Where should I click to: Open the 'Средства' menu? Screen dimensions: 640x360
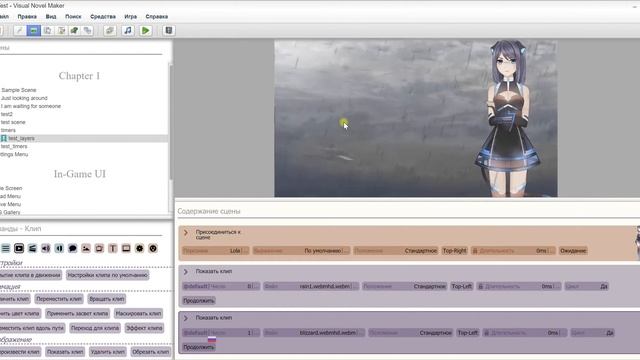103,17
